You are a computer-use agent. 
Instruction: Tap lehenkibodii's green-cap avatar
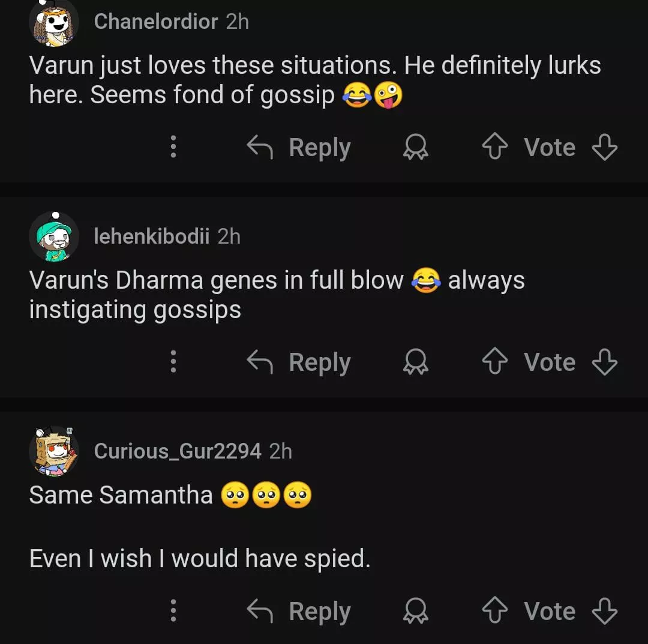(54, 238)
